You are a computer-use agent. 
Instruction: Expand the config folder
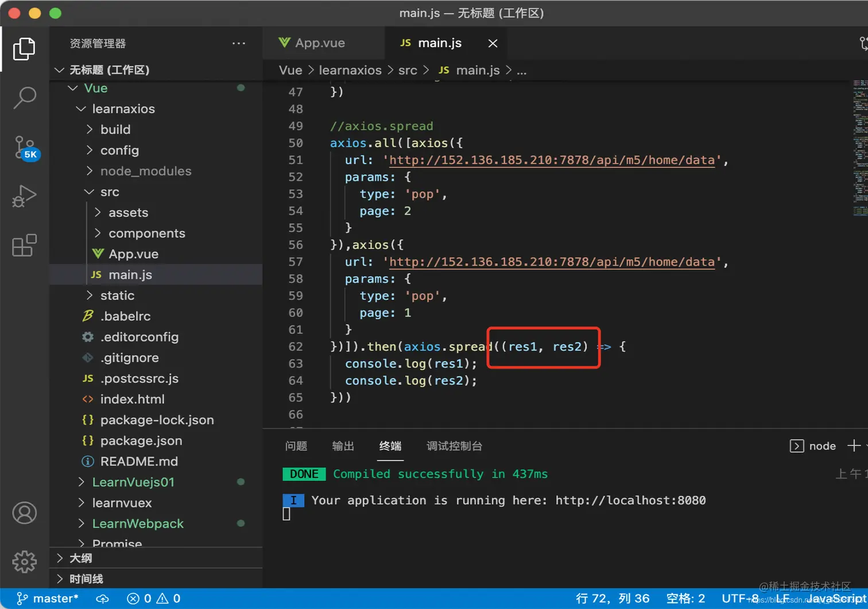point(156,150)
